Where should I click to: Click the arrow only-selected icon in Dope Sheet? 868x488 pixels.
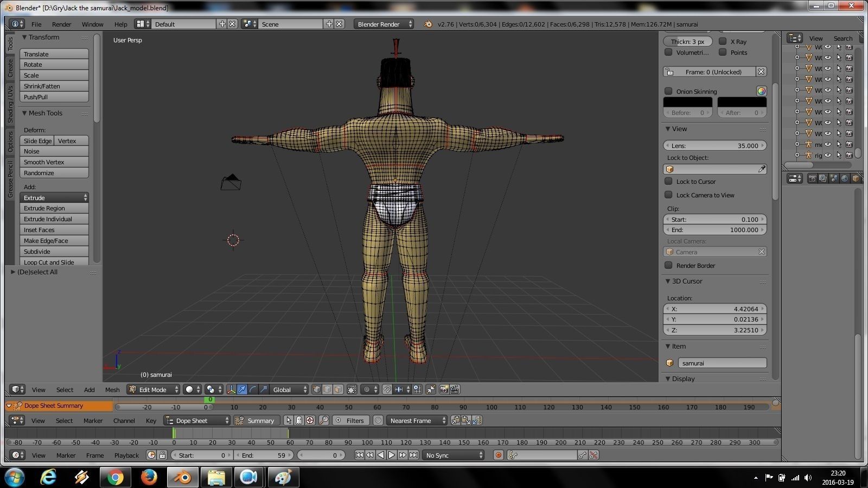point(289,420)
